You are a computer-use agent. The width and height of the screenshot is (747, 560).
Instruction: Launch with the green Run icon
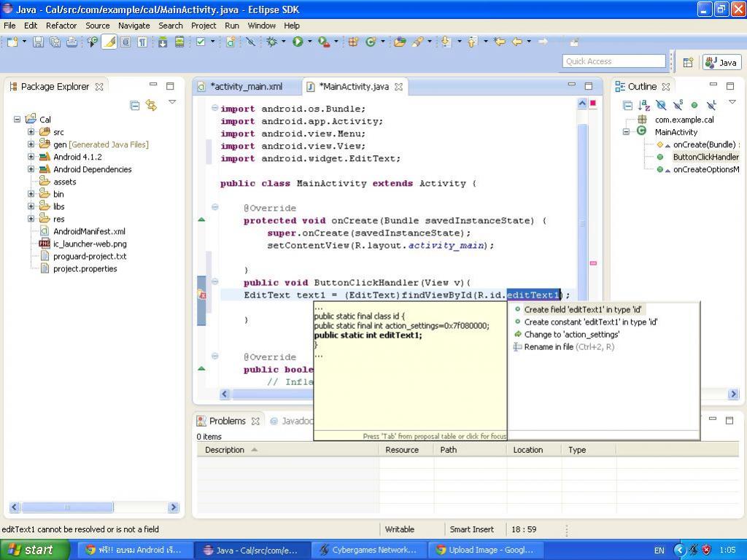(298, 42)
